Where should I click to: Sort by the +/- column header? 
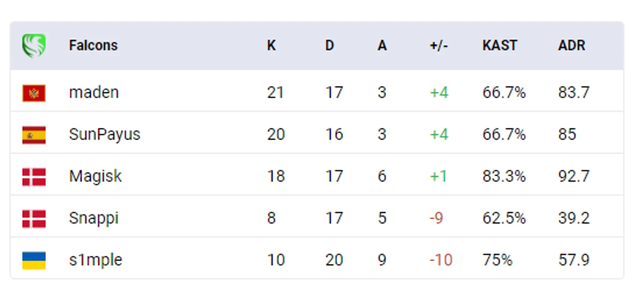coord(439,45)
